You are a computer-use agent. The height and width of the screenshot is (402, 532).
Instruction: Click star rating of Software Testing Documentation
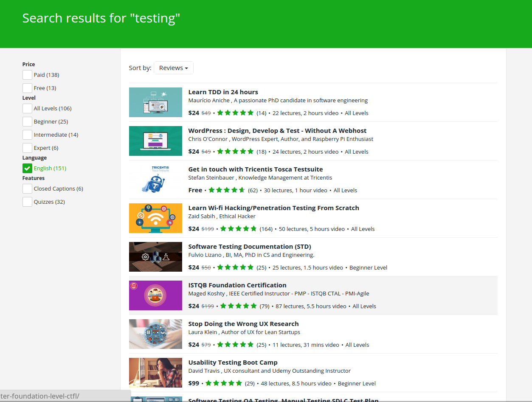coord(235,267)
